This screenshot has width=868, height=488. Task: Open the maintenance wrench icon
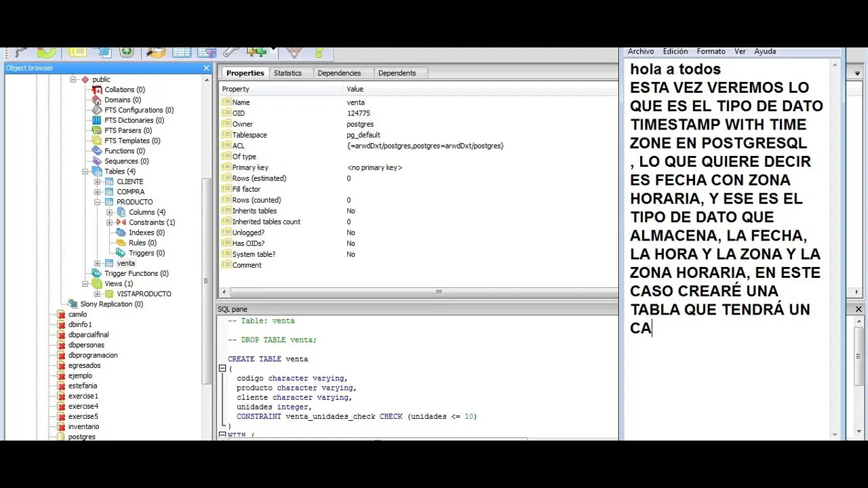click(x=231, y=52)
